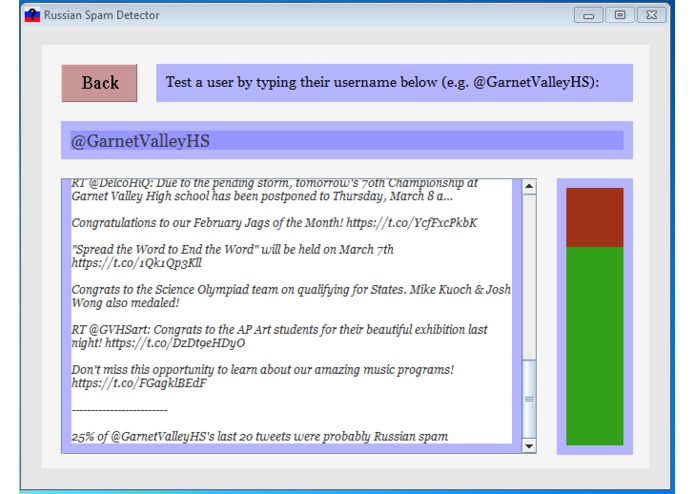Image resolution: width=695 pixels, height=494 pixels.
Task: Click the instruction label 'Test a user by typing their username'
Action: [x=394, y=83]
